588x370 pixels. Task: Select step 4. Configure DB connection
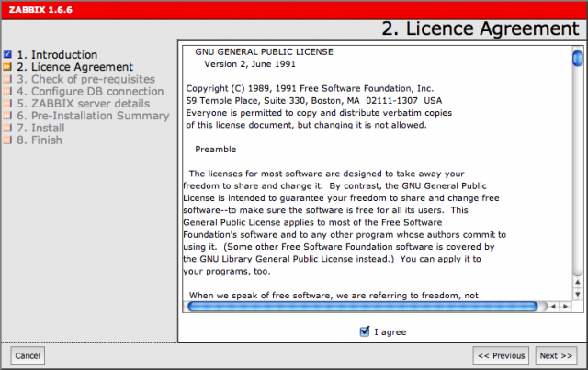90,92
